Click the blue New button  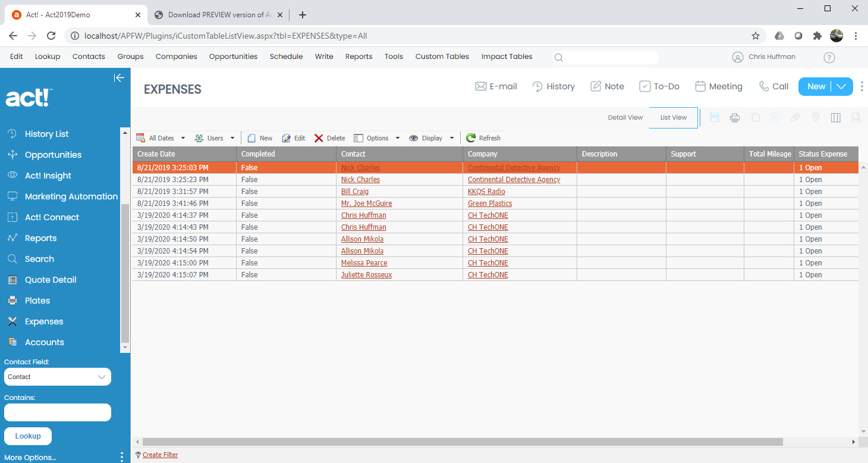pyautogui.click(x=816, y=86)
